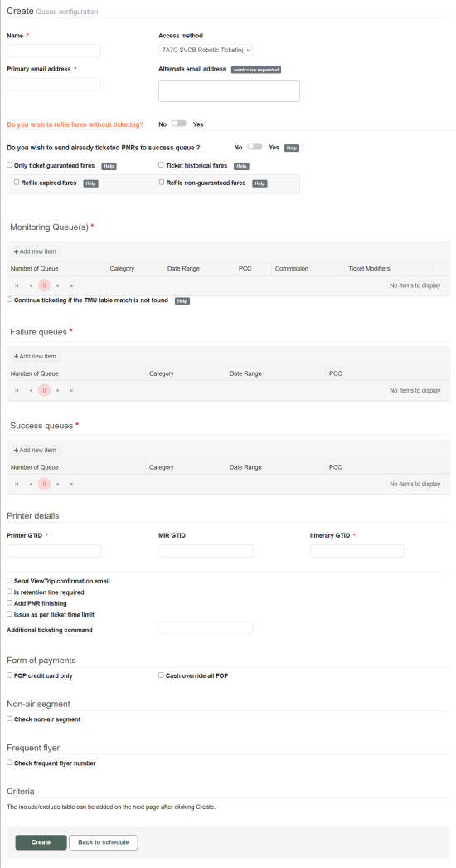The image size is (456, 868).
Task: Click previous page arrow in Success queues pager
Action: [x=31, y=484]
